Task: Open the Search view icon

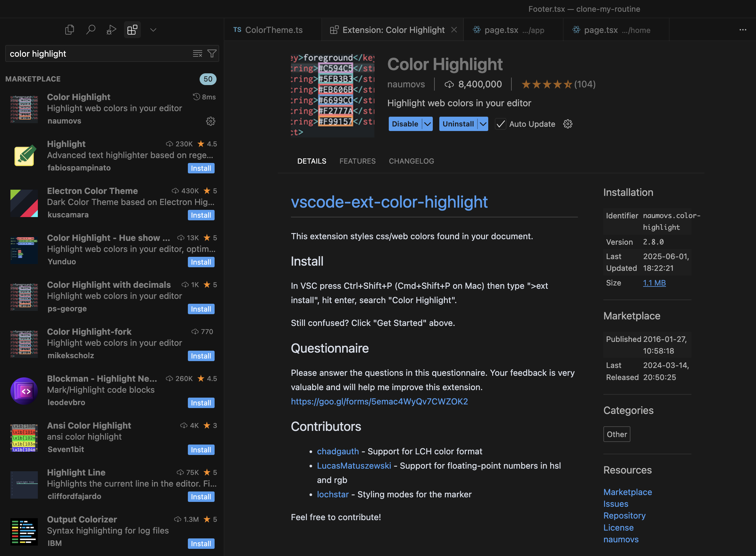Action: click(90, 30)
